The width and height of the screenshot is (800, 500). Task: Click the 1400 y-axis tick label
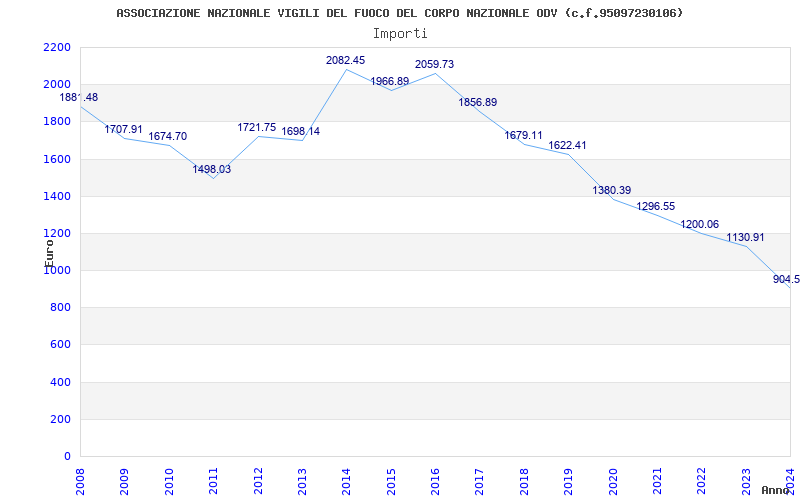pos(57,196)
